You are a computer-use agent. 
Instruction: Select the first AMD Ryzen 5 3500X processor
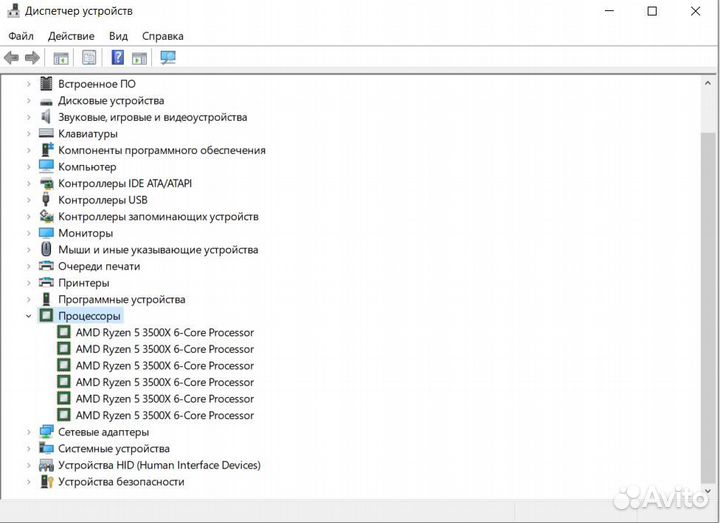pyautogui.click(x=164, y=332)
